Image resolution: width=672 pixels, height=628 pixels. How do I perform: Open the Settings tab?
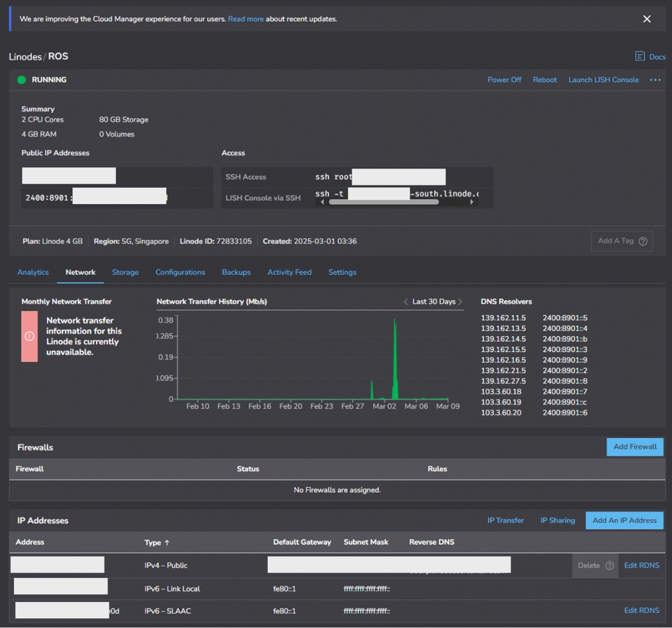pos(342,272)
